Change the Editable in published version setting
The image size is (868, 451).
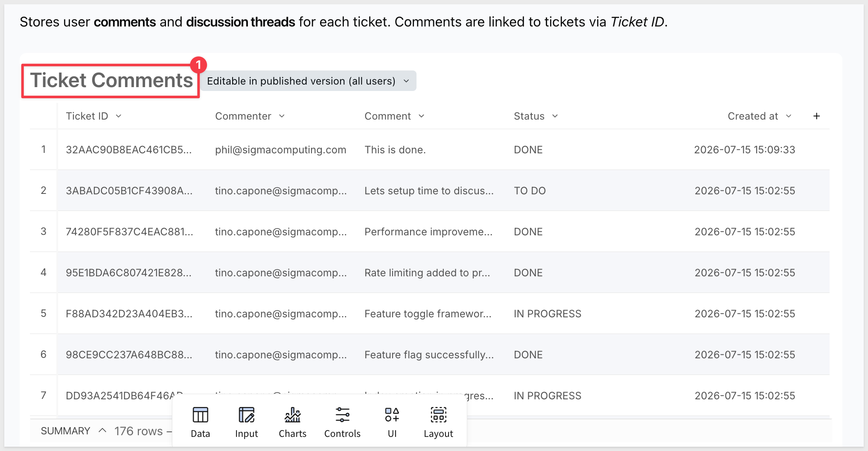tap(308, 81)
